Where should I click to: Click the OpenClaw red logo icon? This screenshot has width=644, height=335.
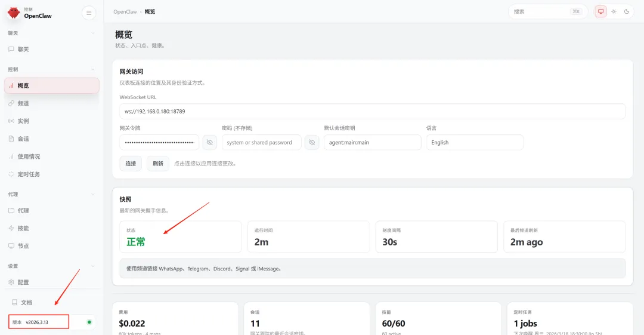click(14, 13)
